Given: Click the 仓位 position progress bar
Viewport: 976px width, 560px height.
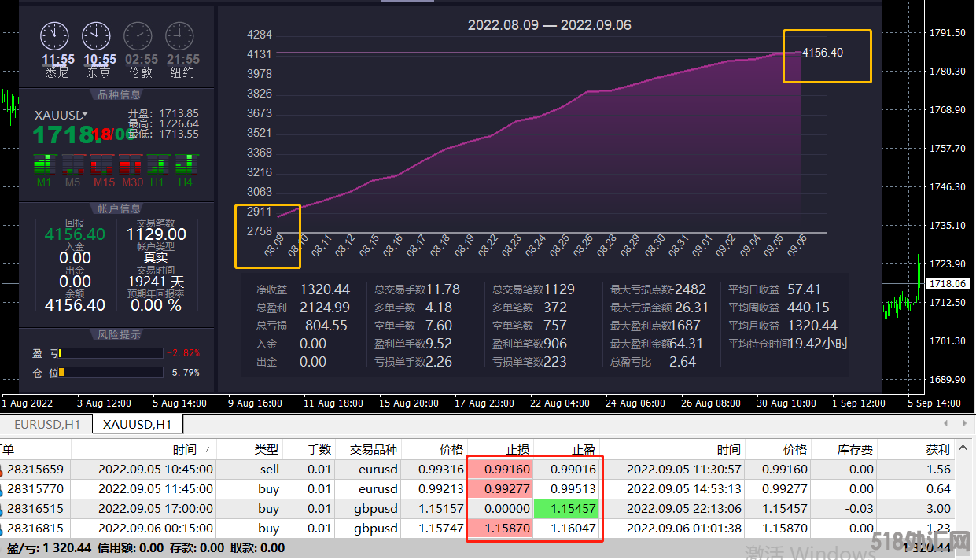Looking at the screenshot, I should (110, 372).
